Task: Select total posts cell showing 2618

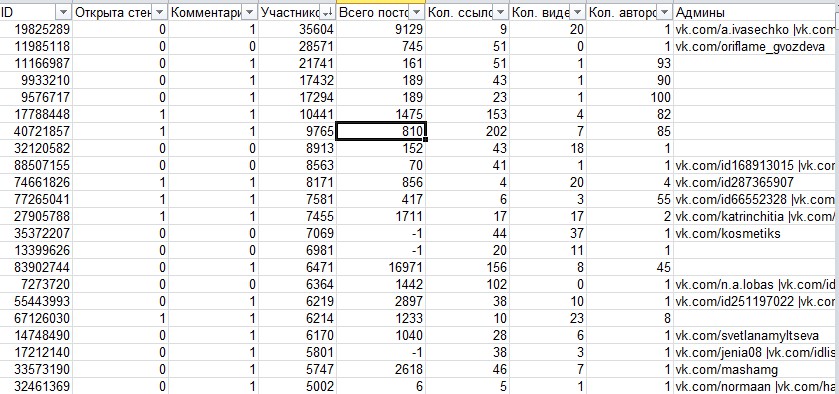Action: tap(381, 369)
